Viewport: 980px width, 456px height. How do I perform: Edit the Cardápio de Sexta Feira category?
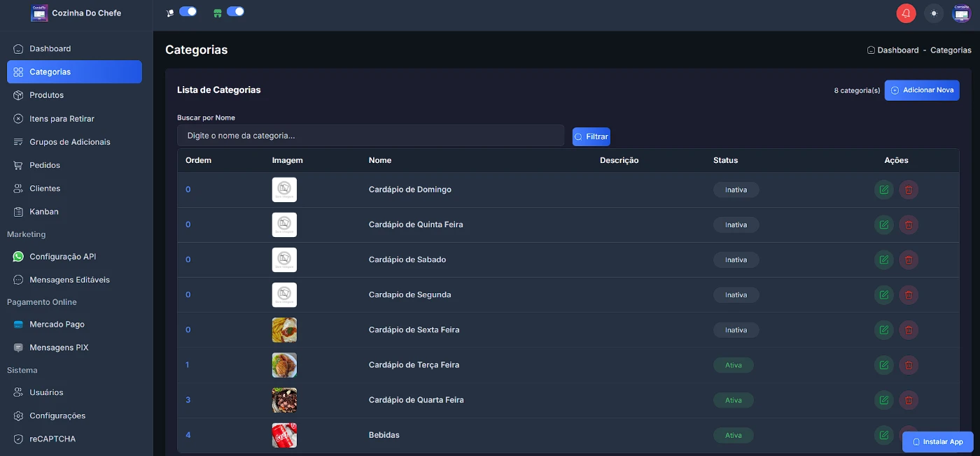coord(884,329)
